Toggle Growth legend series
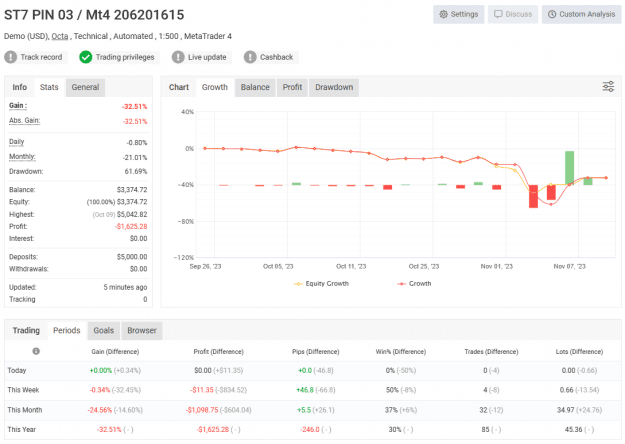This screenshot has height=444, width=625. pos(414,283)
